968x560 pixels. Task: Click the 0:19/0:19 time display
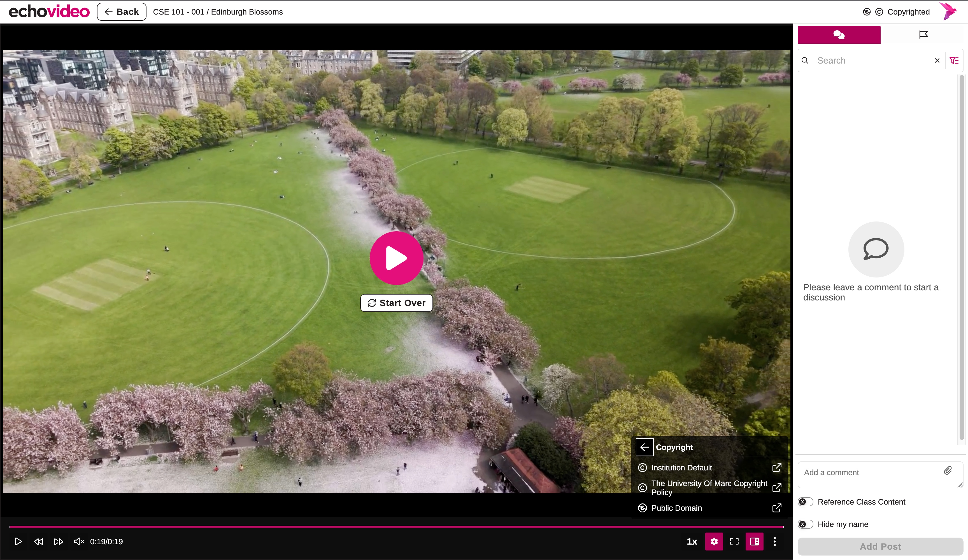[x=106, y=542]
